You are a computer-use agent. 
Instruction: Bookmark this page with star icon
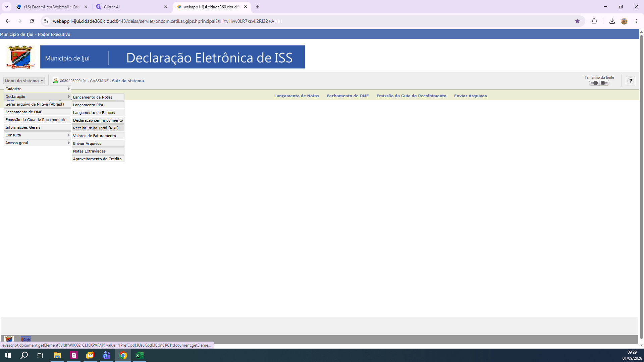577,21
